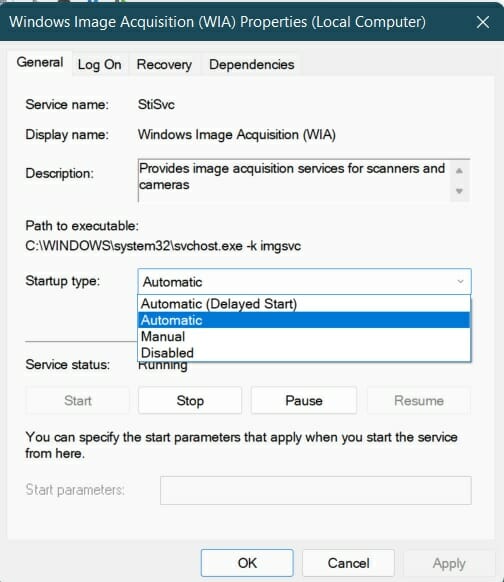The height and width of the screenshot is (582, 504).
Task: Open the Dependencies tab
Action: (x=252, y=65)
